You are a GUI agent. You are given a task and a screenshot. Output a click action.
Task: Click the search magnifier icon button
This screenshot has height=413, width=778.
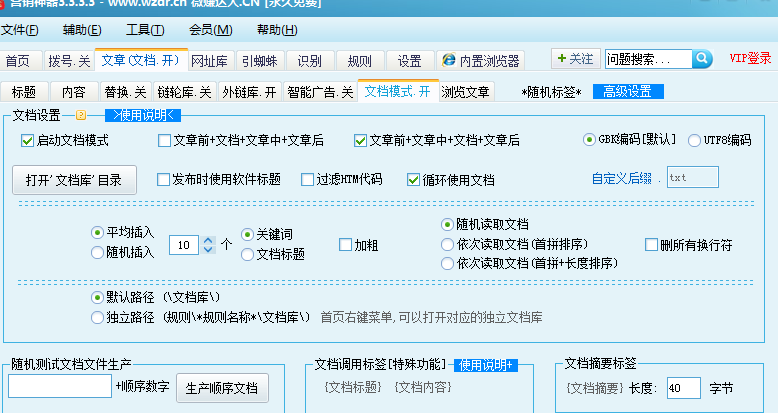click(703, 59)
